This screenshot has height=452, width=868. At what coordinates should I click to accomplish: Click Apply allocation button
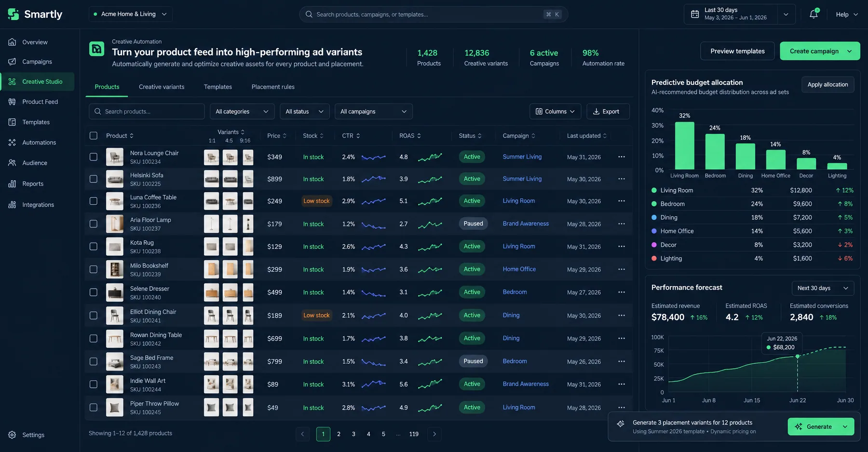pyautogui.click(x=827, y=84)
